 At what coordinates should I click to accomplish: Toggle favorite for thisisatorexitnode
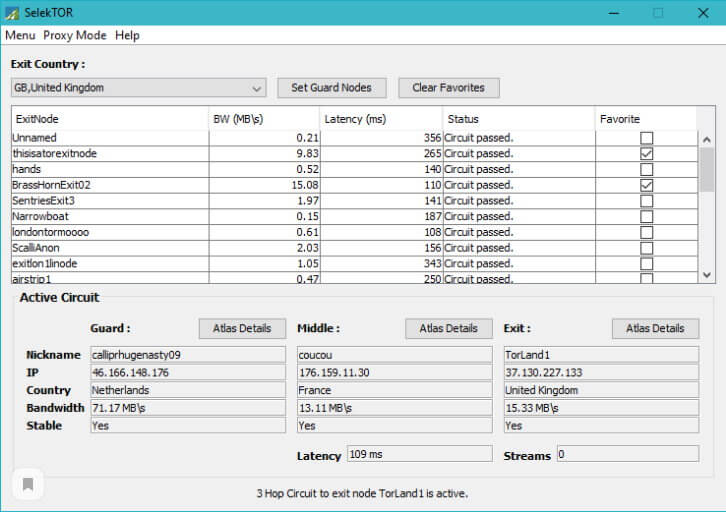(646, 154)
